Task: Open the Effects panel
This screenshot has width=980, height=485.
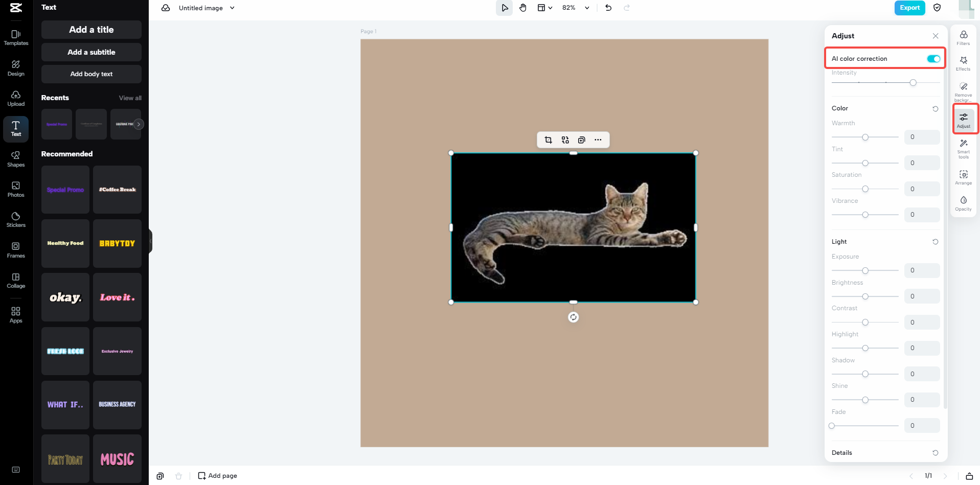Action: pos(963,64)
